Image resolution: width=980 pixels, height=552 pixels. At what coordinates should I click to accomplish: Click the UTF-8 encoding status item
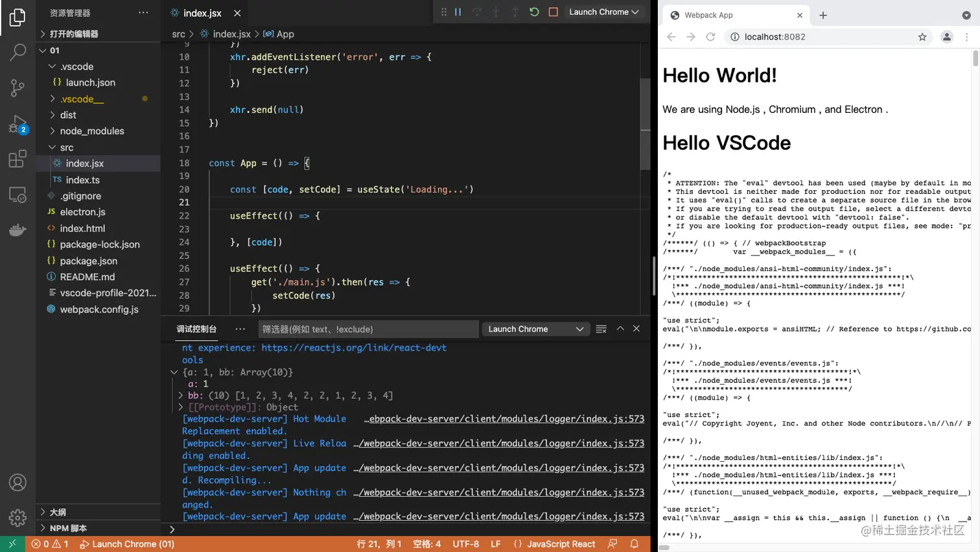coord(465,544)
